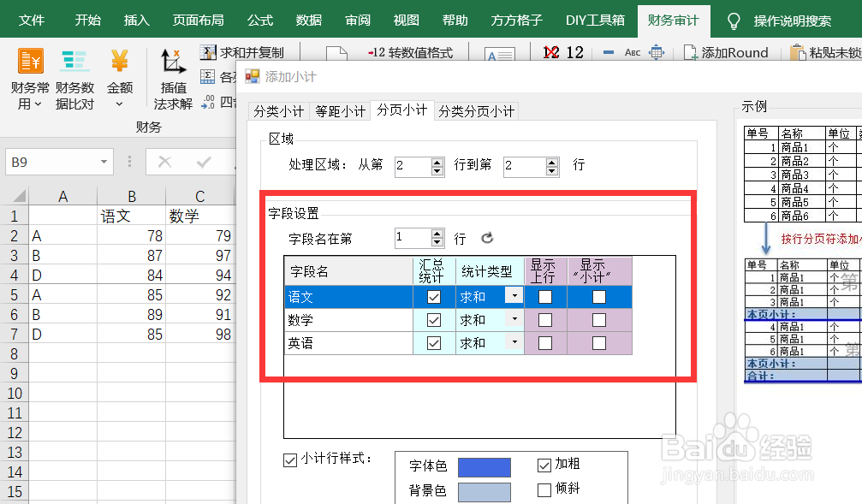The image size is (862, 504).
Task: Open 统计类型 dropdown for 数学
Action: point(514,319)
